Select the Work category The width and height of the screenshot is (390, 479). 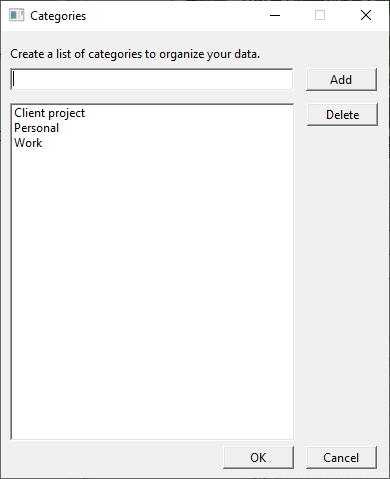click(28, 143)
